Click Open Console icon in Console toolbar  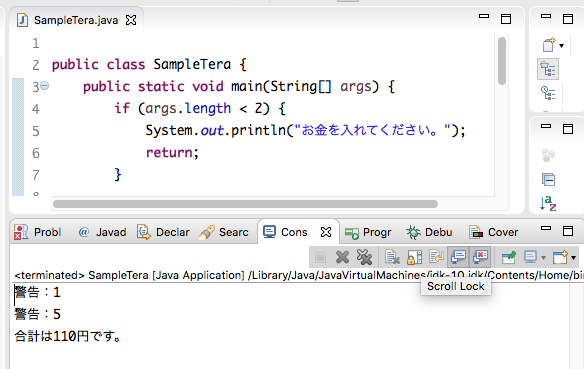(x=560, y=257)
